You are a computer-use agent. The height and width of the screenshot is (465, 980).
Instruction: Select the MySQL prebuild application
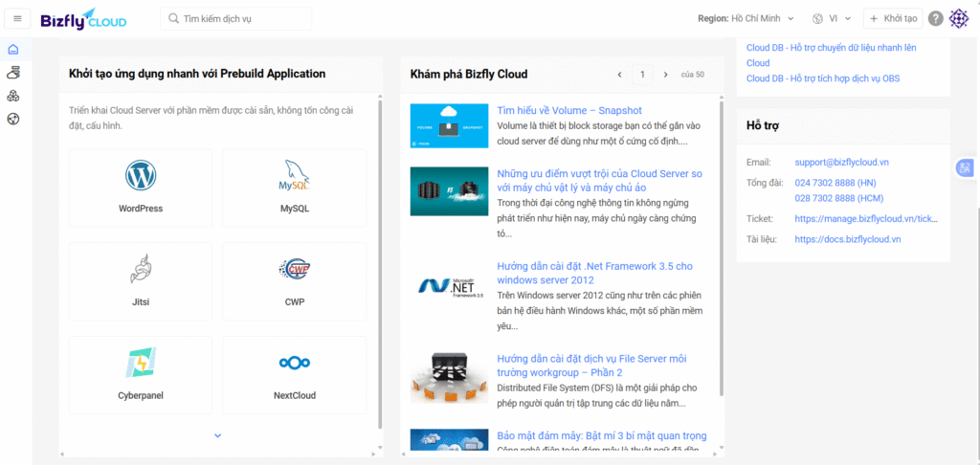[x=294, y=188]
